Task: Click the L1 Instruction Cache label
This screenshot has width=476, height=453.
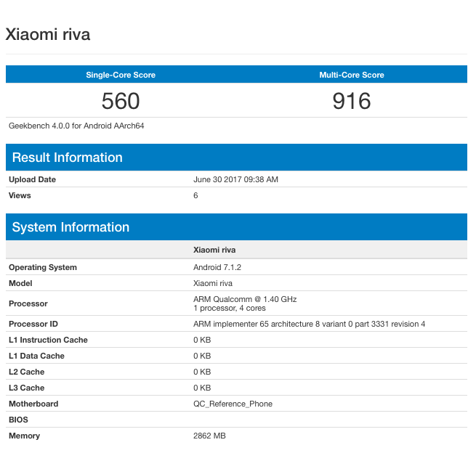Action: click(x=48, y=340)
